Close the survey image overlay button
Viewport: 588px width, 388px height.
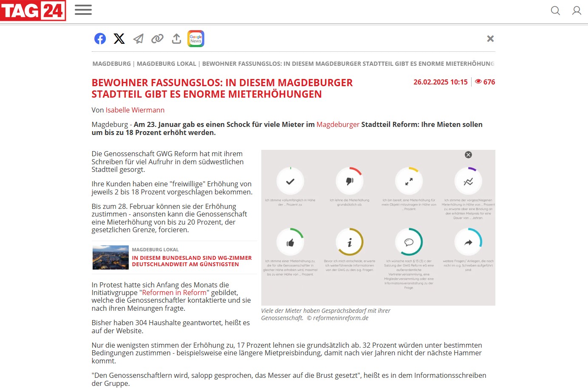tap(468, 155)
